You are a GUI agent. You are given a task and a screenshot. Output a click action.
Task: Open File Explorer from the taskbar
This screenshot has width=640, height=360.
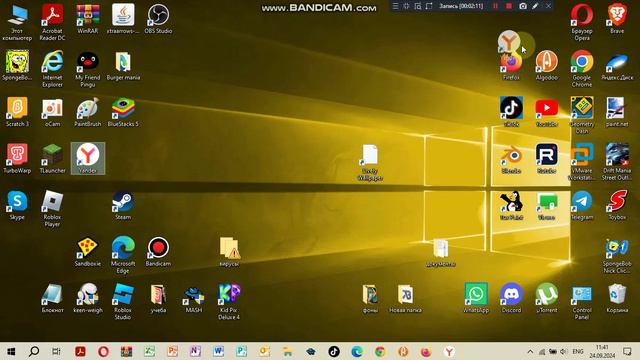click(287, 351)
